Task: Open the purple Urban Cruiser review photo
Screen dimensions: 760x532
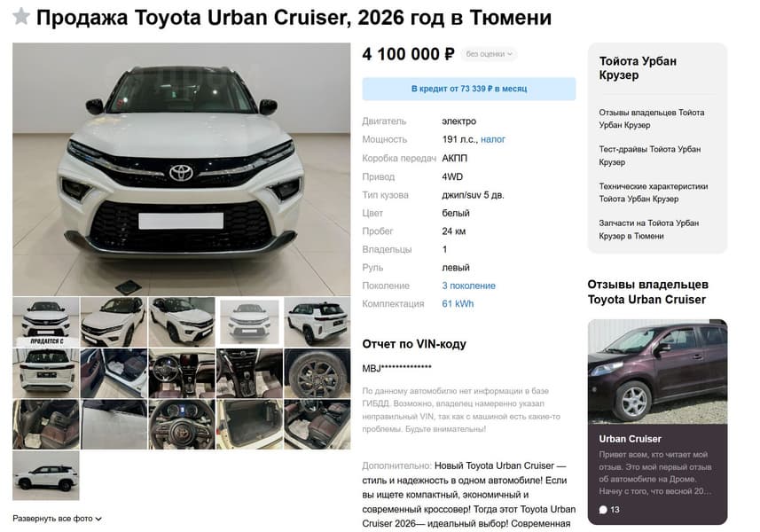Action: coord(657,372)
